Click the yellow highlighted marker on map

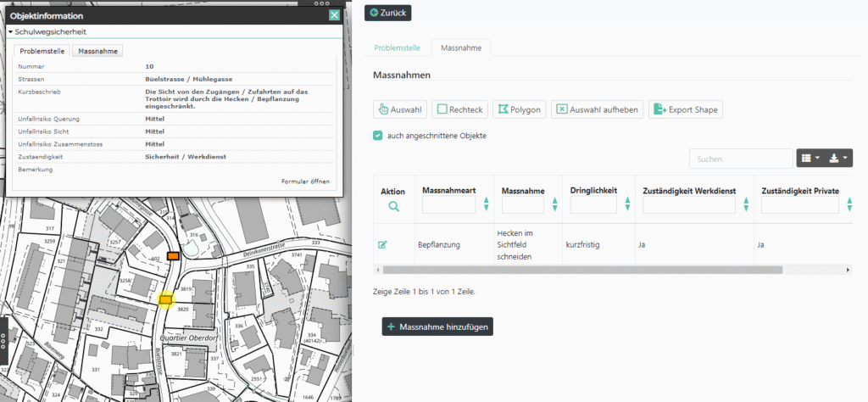point(166,299)
